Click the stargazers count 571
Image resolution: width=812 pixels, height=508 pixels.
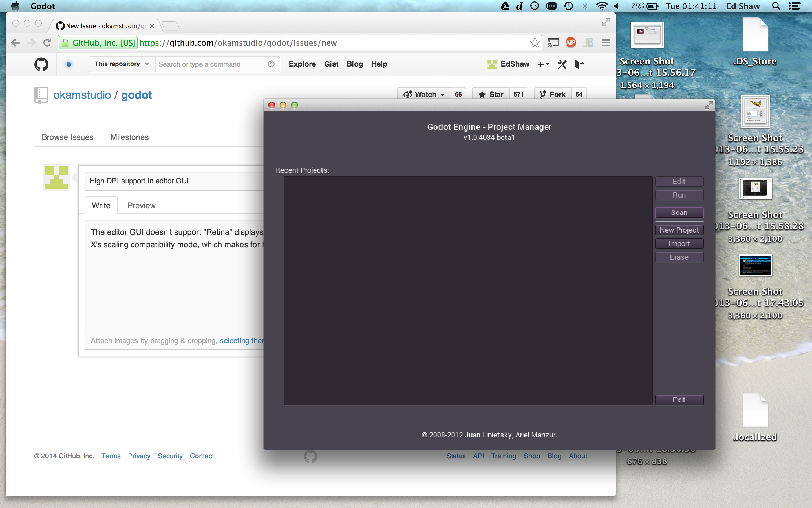coord(518,95)
